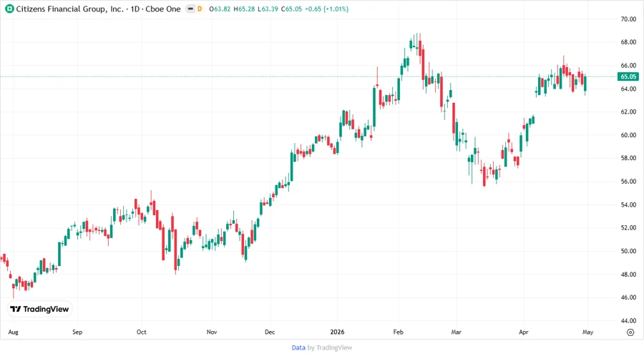
Task: Click the 'by TradingView' attribution text
Action: click(x=330, y=348)
